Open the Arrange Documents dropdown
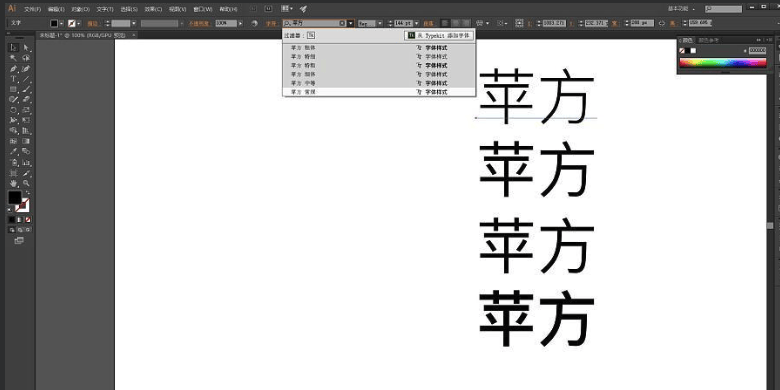The width and height of the screenshot is (780, 390). (x=287, y=9)
